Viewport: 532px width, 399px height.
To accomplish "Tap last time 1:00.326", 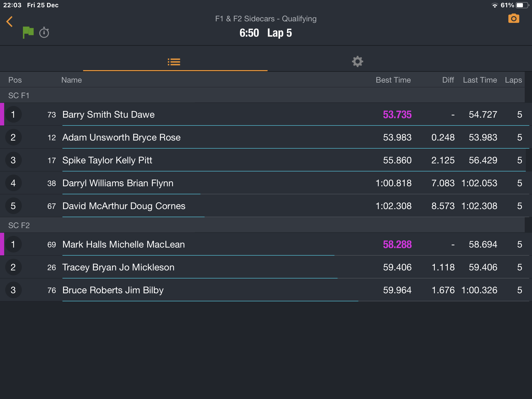I will (x=479, y=290).
